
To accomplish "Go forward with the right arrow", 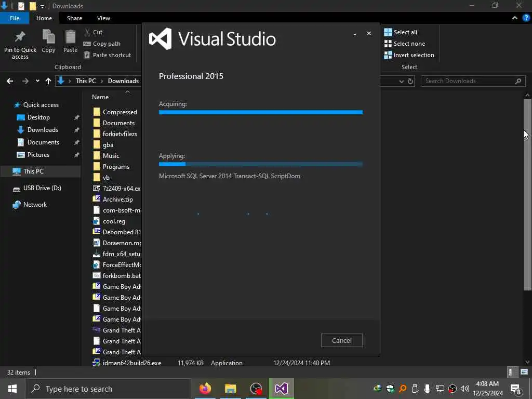I will [x=25, y=81].
